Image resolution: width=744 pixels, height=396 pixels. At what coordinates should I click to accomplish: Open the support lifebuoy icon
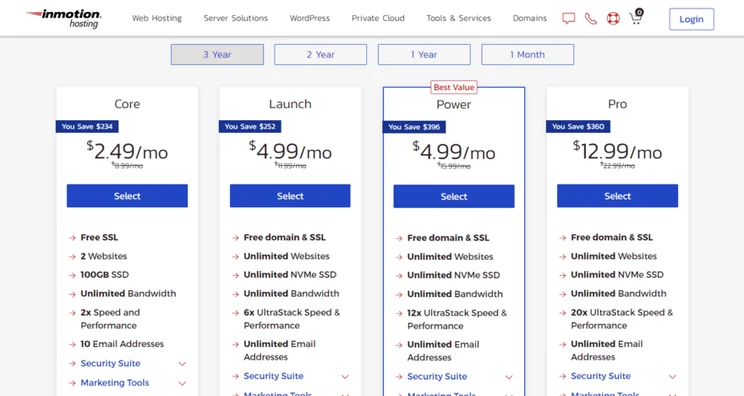point(613,18)
